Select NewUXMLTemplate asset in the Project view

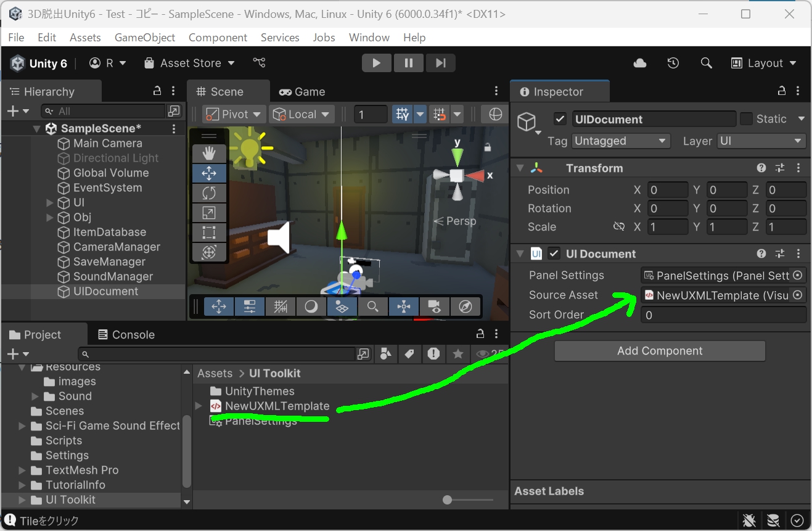click(277, 406)
